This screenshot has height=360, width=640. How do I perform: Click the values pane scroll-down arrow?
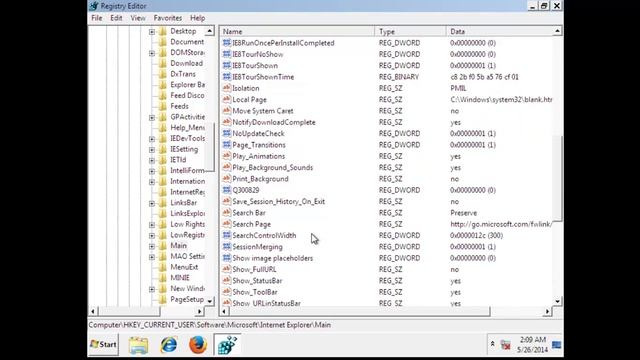pos(558,301)
